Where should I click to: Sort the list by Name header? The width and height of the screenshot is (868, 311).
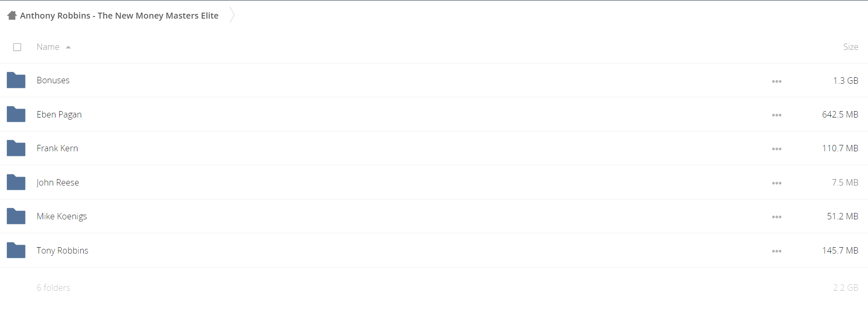tap(48, 47)
